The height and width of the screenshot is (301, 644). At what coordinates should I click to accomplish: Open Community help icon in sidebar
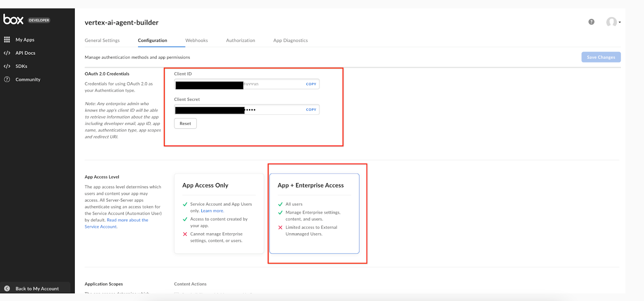tap(7, 79)
